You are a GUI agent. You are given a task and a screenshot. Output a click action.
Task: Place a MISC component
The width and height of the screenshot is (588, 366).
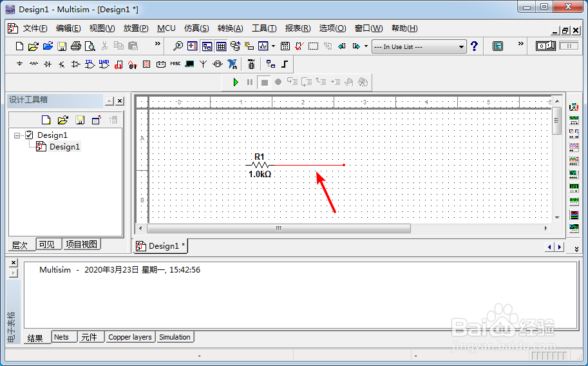(x=175, y=64)
